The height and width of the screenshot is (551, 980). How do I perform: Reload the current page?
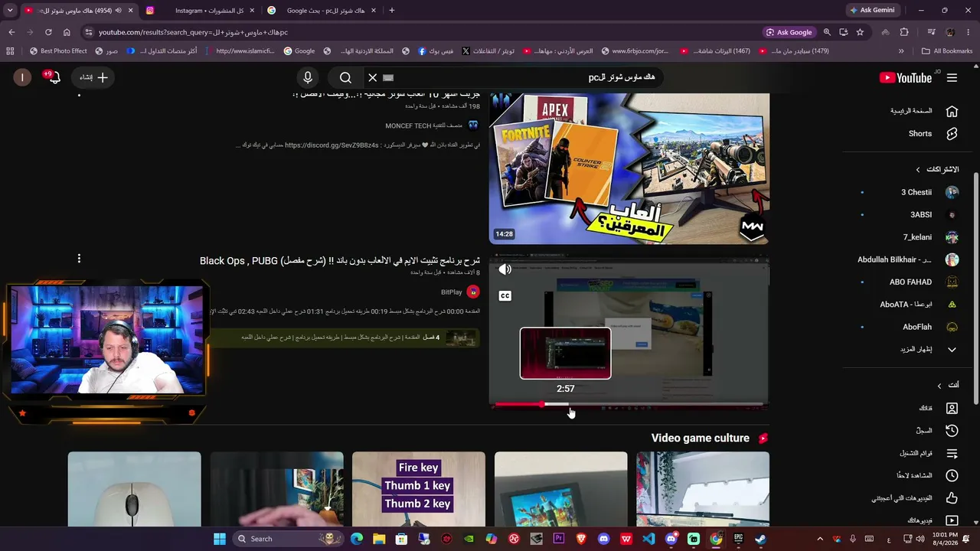pyautogui.click(x=48, y=32)
